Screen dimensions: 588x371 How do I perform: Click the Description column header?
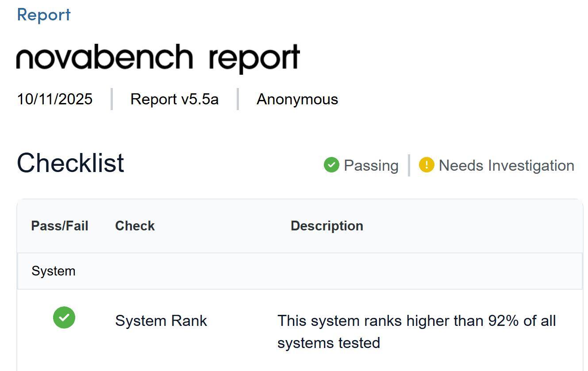[327, 226]
